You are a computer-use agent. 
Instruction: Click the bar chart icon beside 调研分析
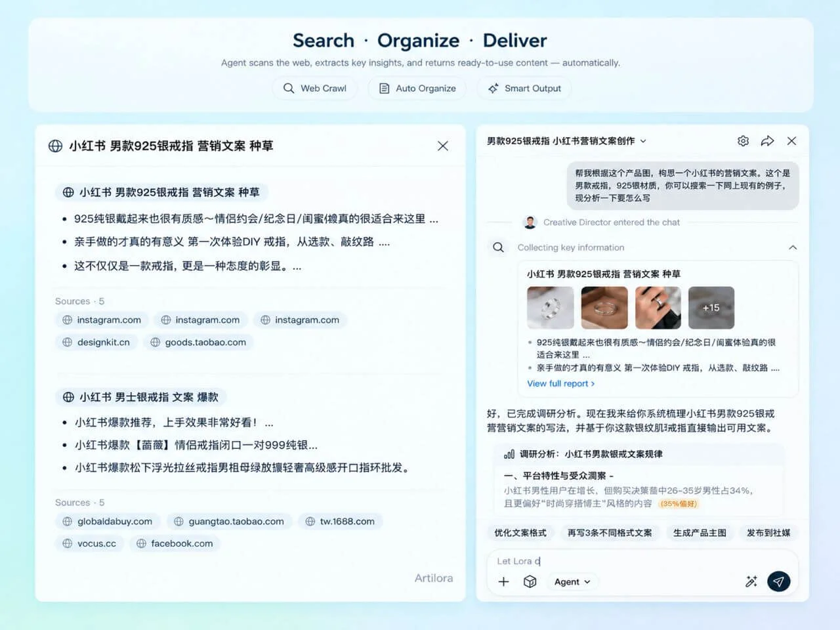pyautogui.click(x=509, y=454)
